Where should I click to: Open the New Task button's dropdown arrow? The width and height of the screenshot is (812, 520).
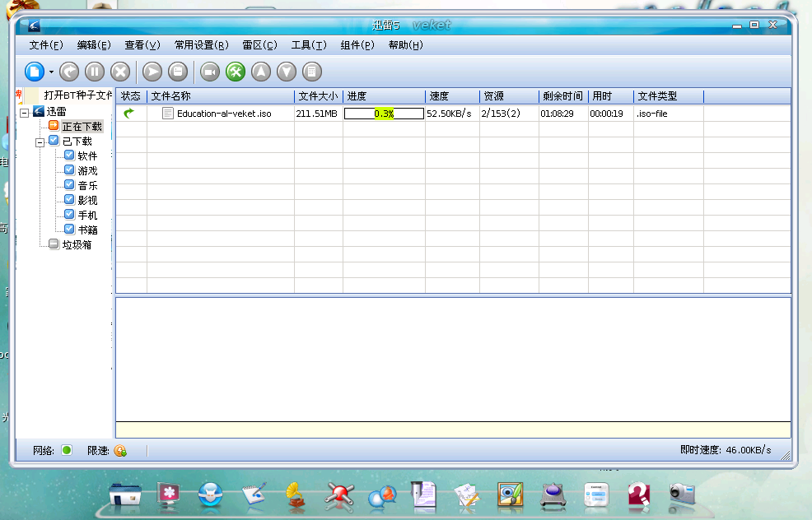51,72
